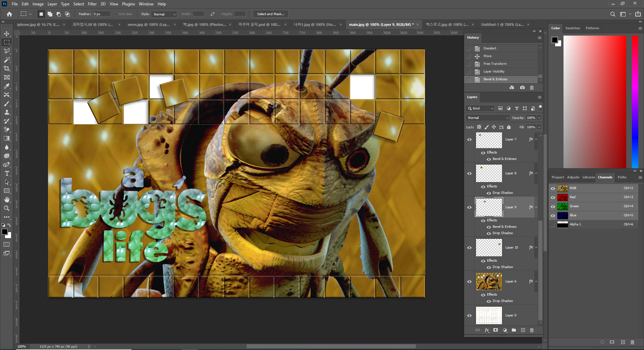Open the Style dropdown set to Normal

coord(164,14)
